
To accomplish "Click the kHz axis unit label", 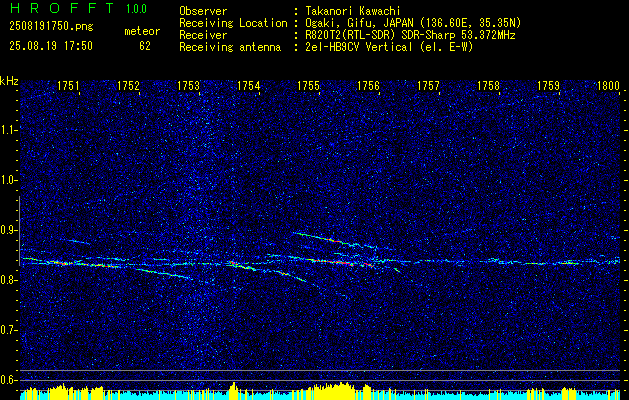I will (9, 81).
